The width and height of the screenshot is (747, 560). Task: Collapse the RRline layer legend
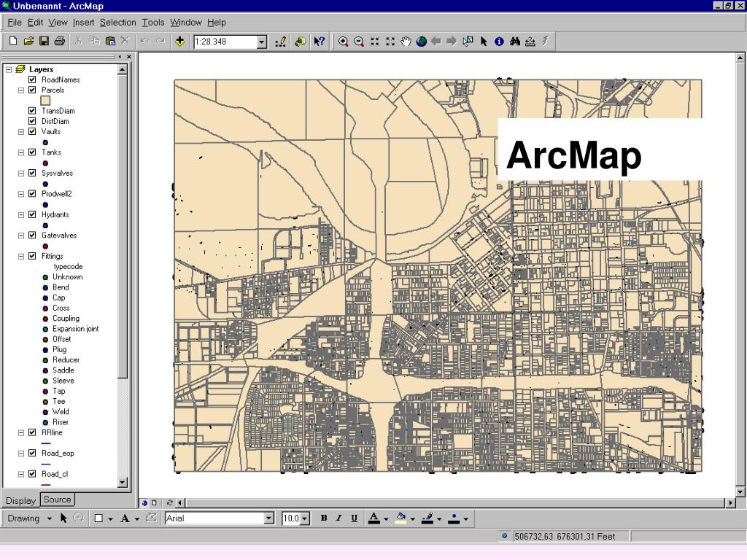pyautogui.click(x=21, y=433)
